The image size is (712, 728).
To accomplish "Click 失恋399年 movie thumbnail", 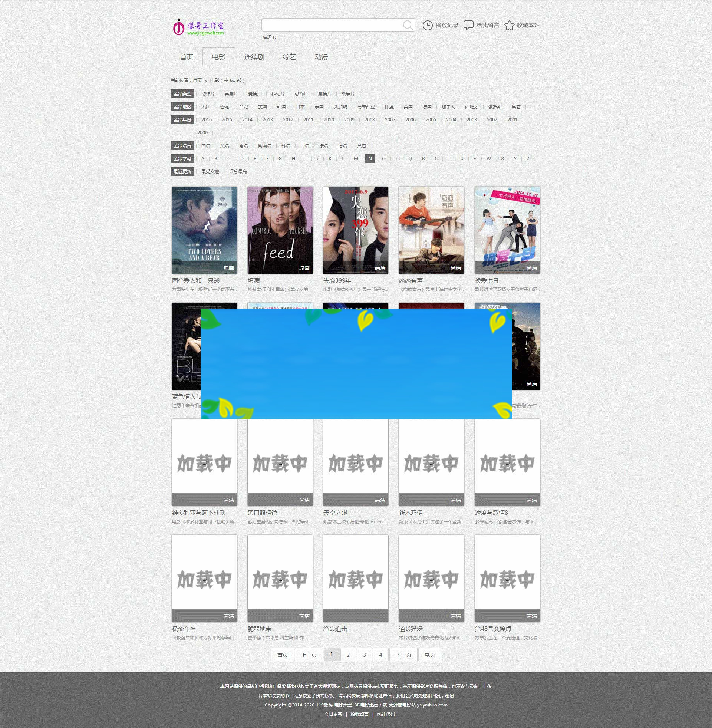I will [357, 230].
